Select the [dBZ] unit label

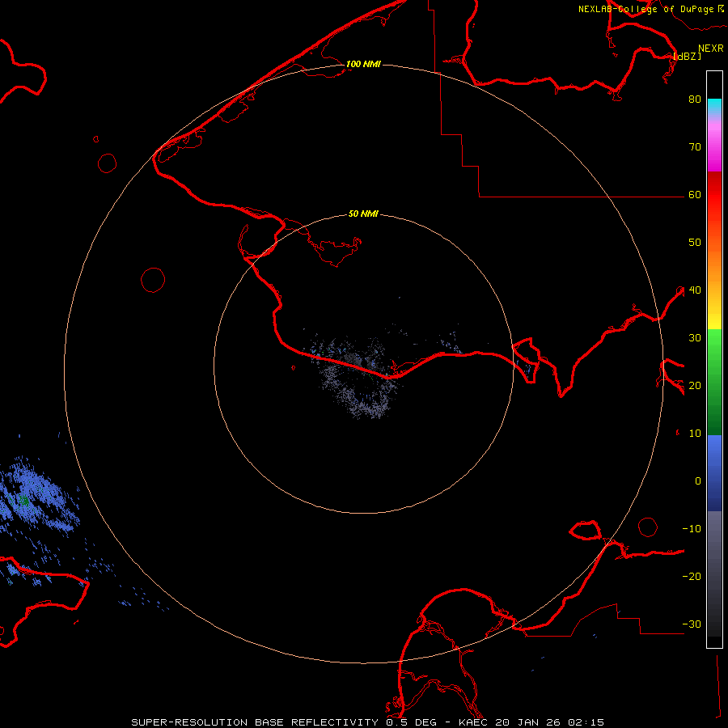pos(687,56)
